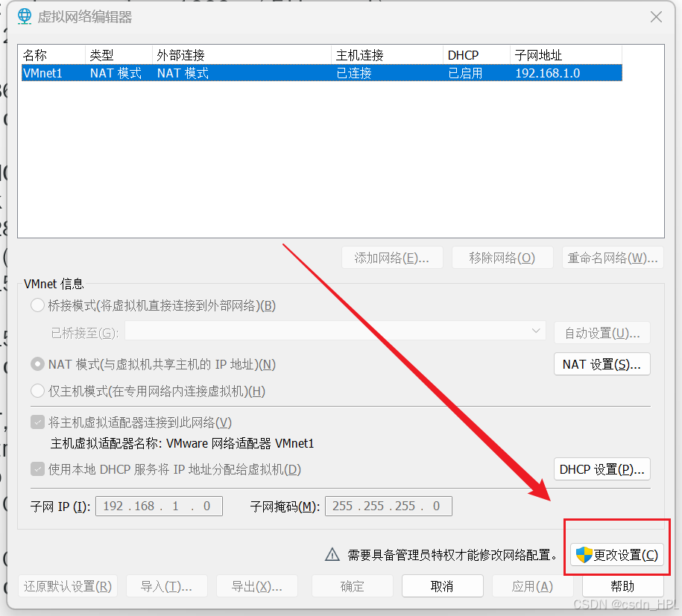Click the 子网地址 column header
This screenshot has width=682, height=616.
pos(566,55)
